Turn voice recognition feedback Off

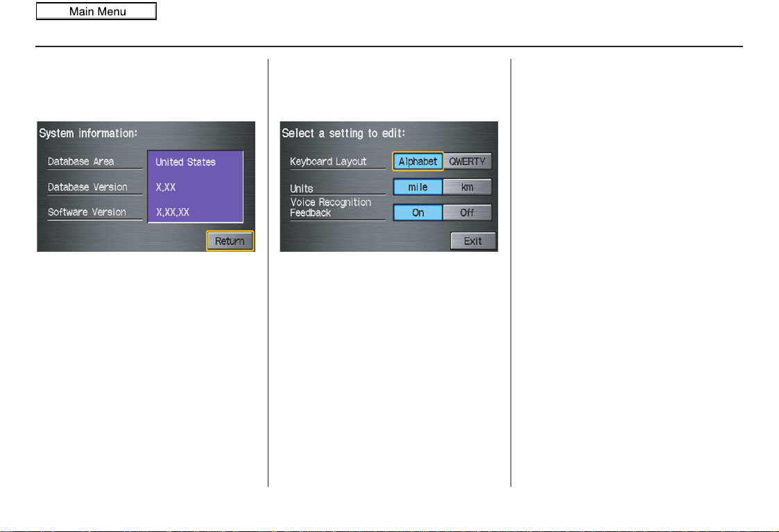click(x=468, y=213)
